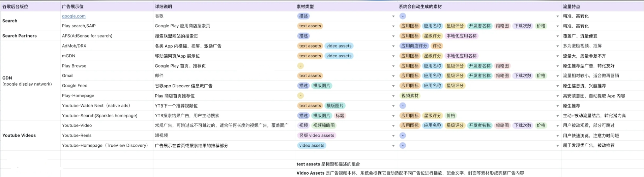Viewport: 644px width, 177px height.
Task: Click the 移动端网页/App 展示位 description cell
Action: coord(224,56)
